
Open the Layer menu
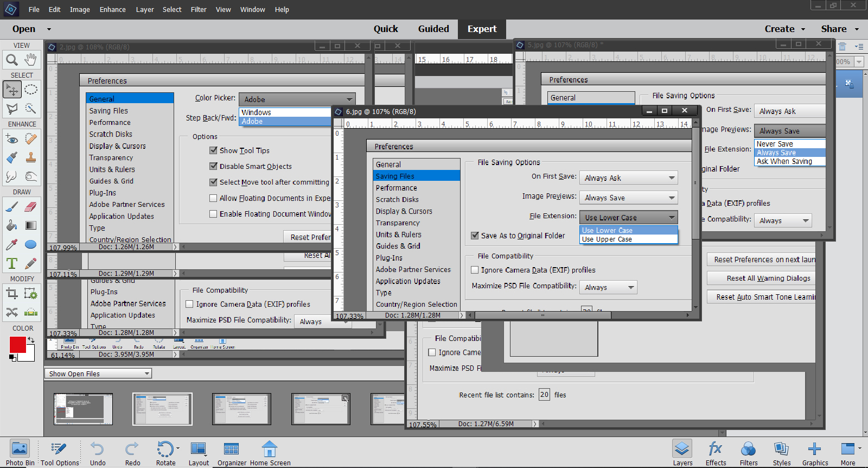coord(145,10)
